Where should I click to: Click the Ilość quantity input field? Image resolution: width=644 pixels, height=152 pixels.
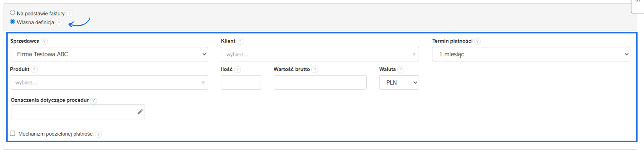241,83
